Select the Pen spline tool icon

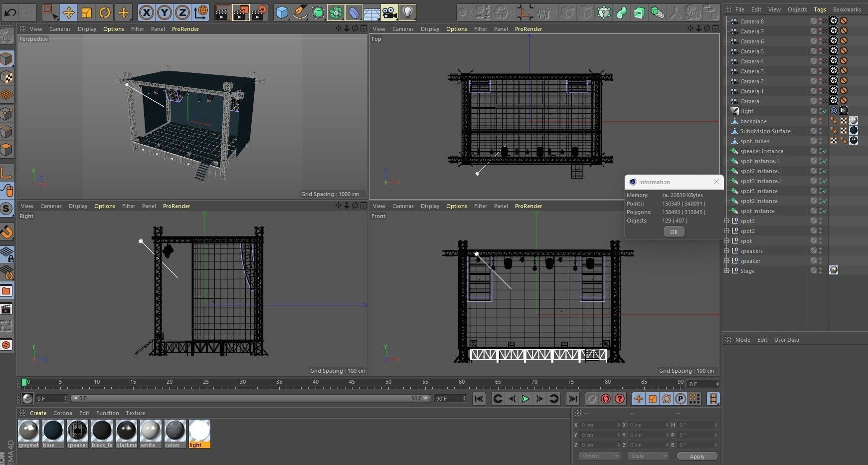point(300,12)
